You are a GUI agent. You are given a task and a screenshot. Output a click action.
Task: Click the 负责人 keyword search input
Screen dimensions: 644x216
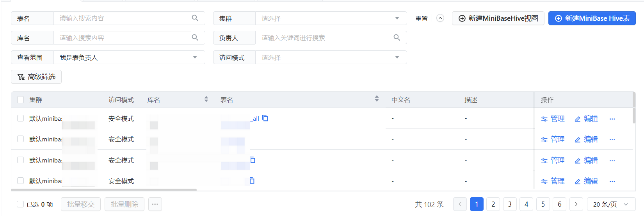pos(326,38)
